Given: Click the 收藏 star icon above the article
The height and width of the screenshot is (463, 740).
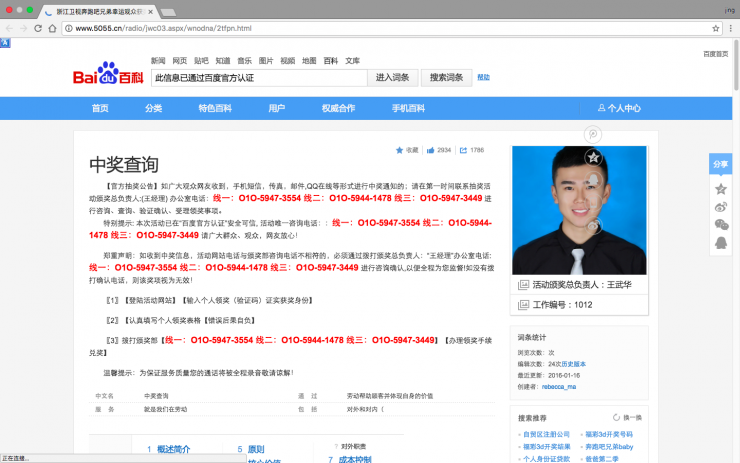Looking at the screenshot, I should tap(400, 150).
